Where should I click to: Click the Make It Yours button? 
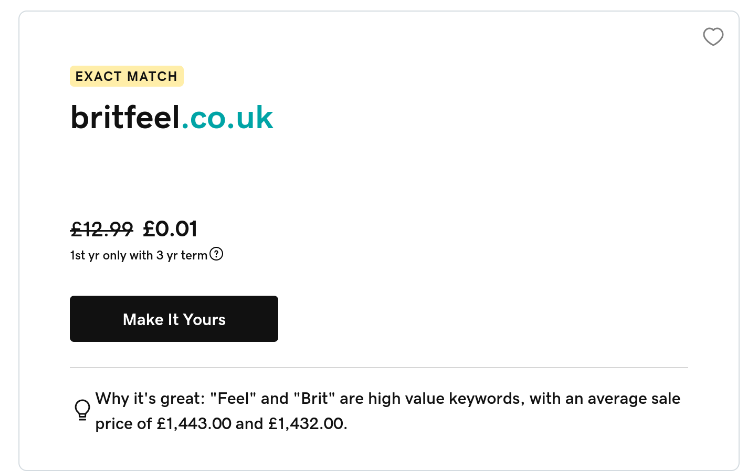pyautogui.click(x=174, y=319)
